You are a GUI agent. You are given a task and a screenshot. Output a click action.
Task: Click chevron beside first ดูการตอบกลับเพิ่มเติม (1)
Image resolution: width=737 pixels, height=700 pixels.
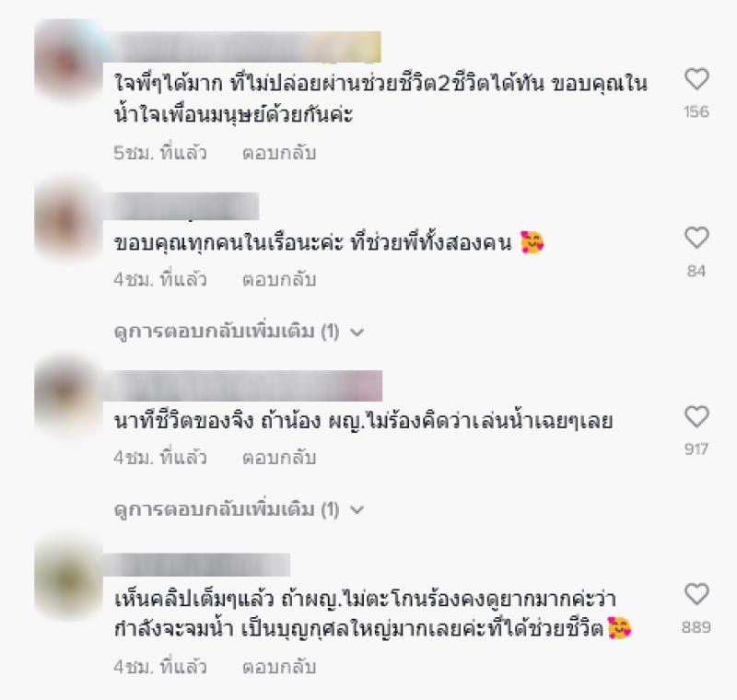tap(357, 332)
